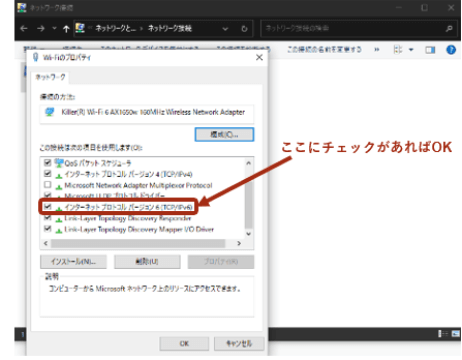
Task: Click the horizontal scroll right arrow
Action: (x=239, y=243)
